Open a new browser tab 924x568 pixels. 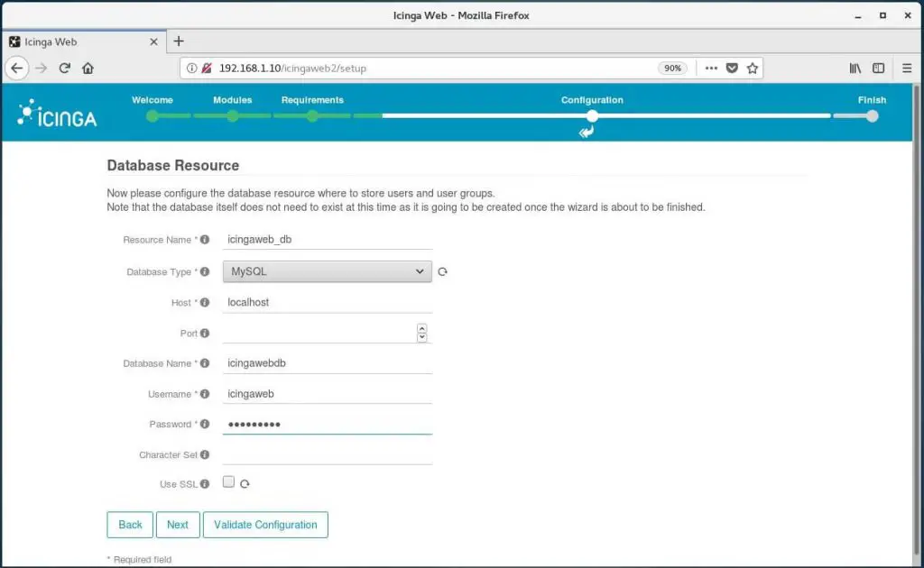(179, 41)
